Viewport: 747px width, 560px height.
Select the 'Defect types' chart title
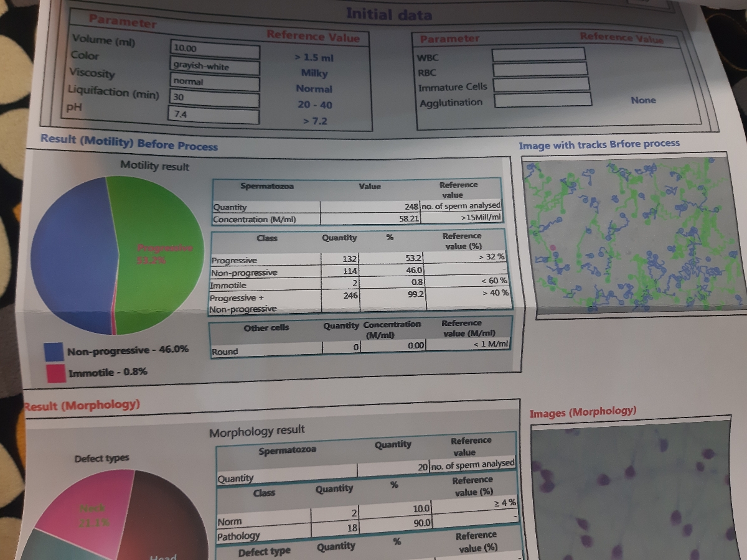coord(101,459)
